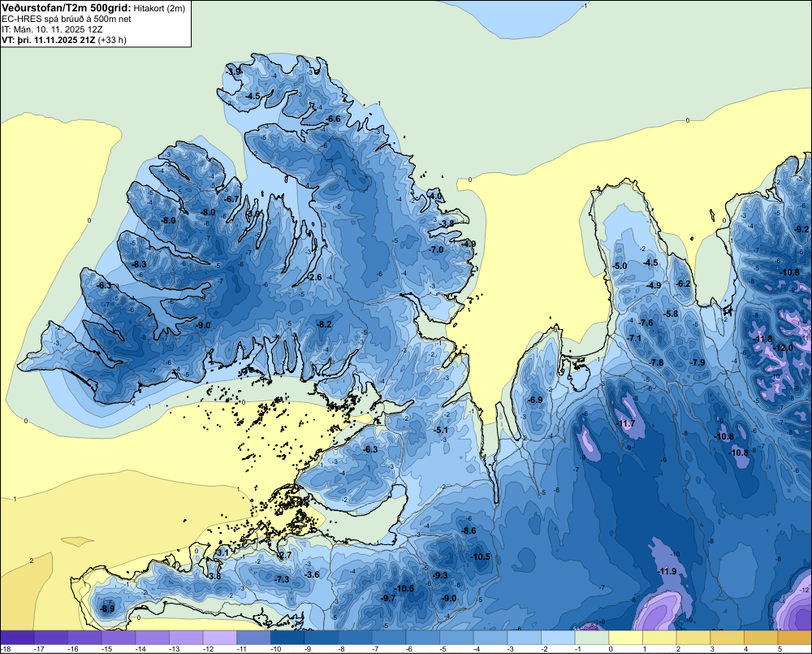The width and height of the screenshot is (812, 654).
Task: Pick the legend swatch labeled -18
Action: 17,638
